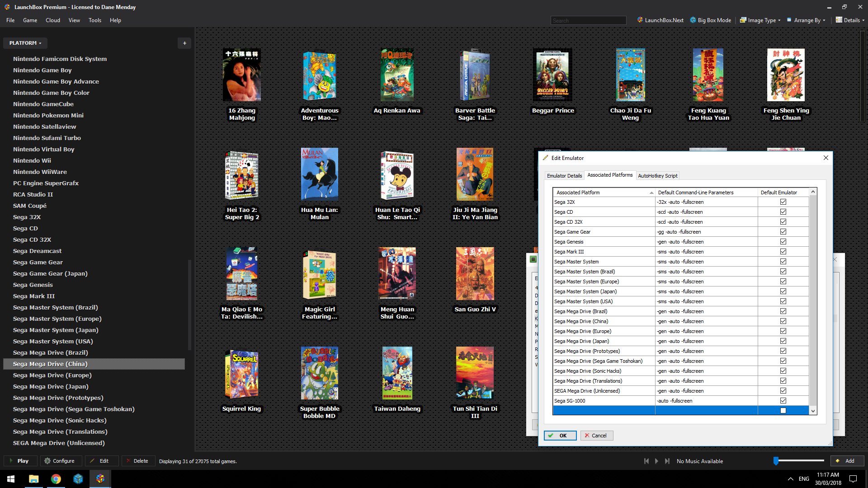Select San Guo Zhi V cover
Screen dimensions: 868x488
(x=475, y=274)
